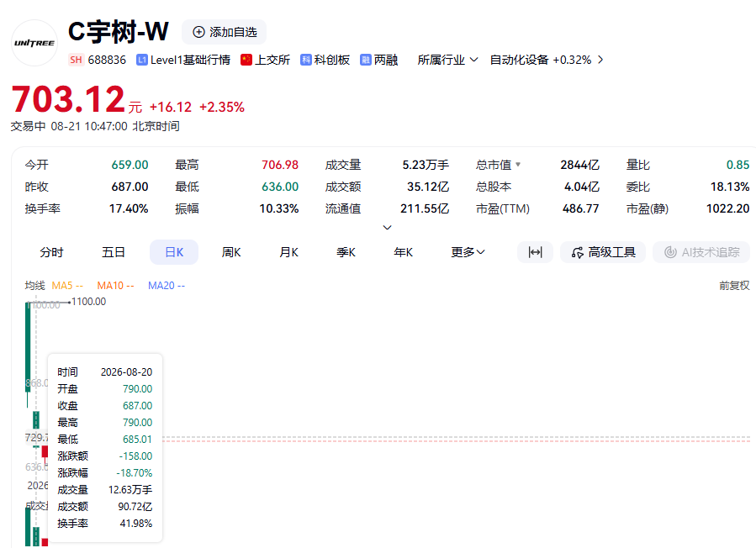Click the 委比 value 18.13%

click(x=729, y=187)
